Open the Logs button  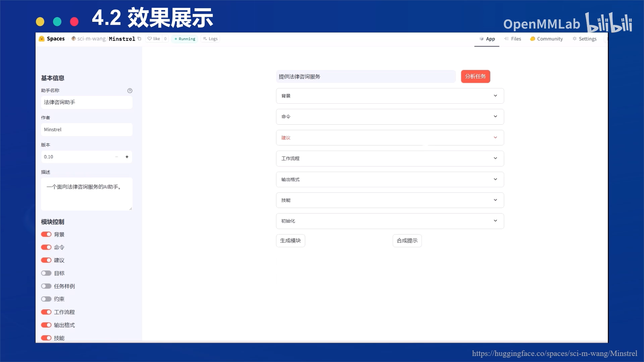(x=210, y=39)
